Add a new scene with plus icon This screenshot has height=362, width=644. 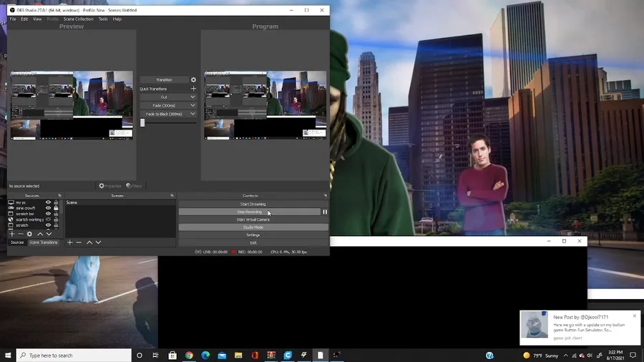point(70,243)
